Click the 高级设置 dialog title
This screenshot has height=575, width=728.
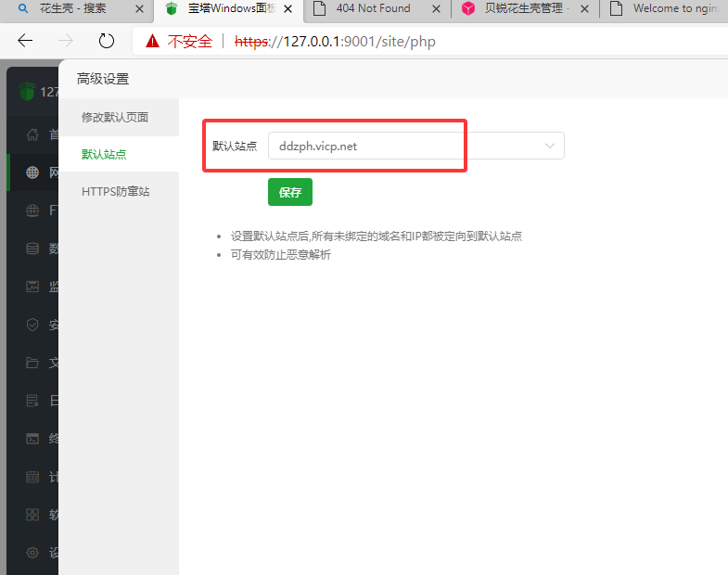click(103, 79)
